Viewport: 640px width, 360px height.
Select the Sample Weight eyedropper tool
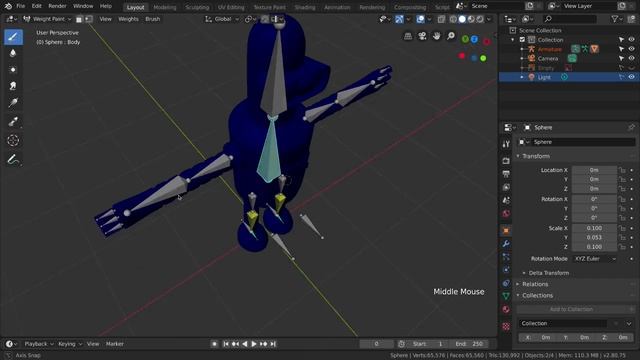[13, 122]
